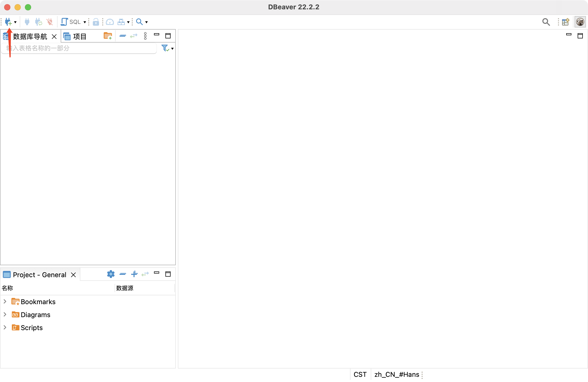The height and width of the screenshot is (382, 588).
Task: Open the SQL editor dropdown arrow
Action: (x=85, y=22)
